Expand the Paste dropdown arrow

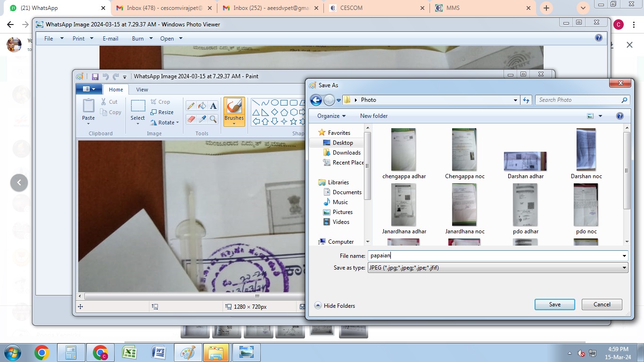pos(88,123)
